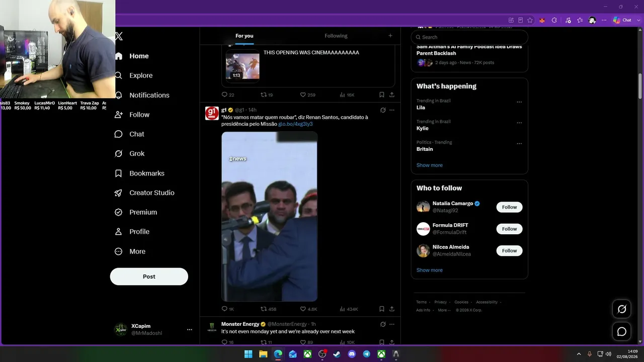Open more options for the g1 post

point(392,110)
